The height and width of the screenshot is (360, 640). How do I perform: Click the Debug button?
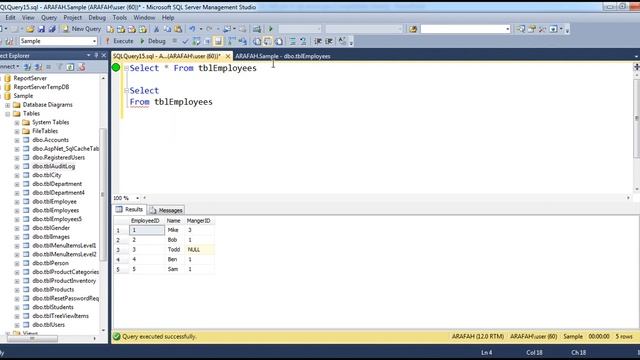(152, 41)
